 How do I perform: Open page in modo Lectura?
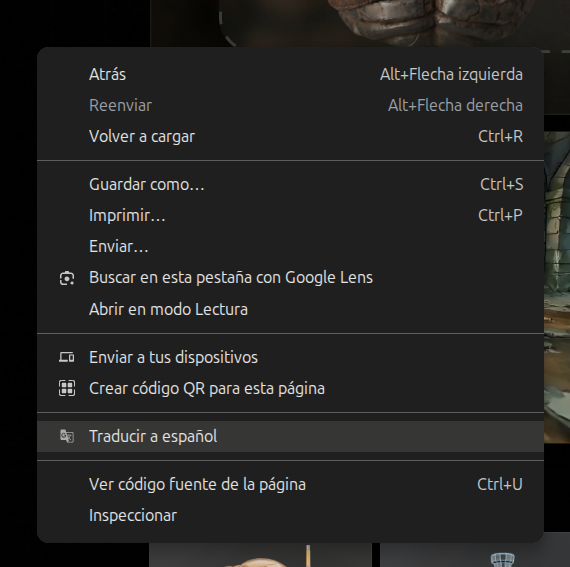(290, 309)
